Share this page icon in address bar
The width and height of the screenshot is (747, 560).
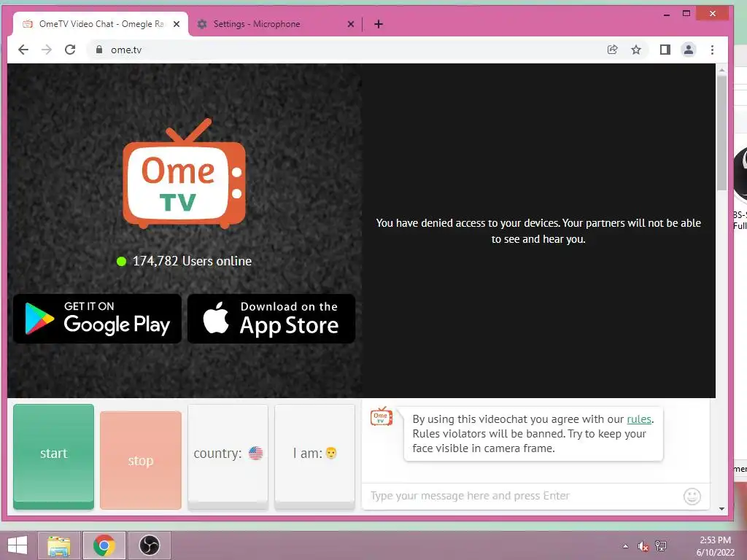tap(613, 50)
